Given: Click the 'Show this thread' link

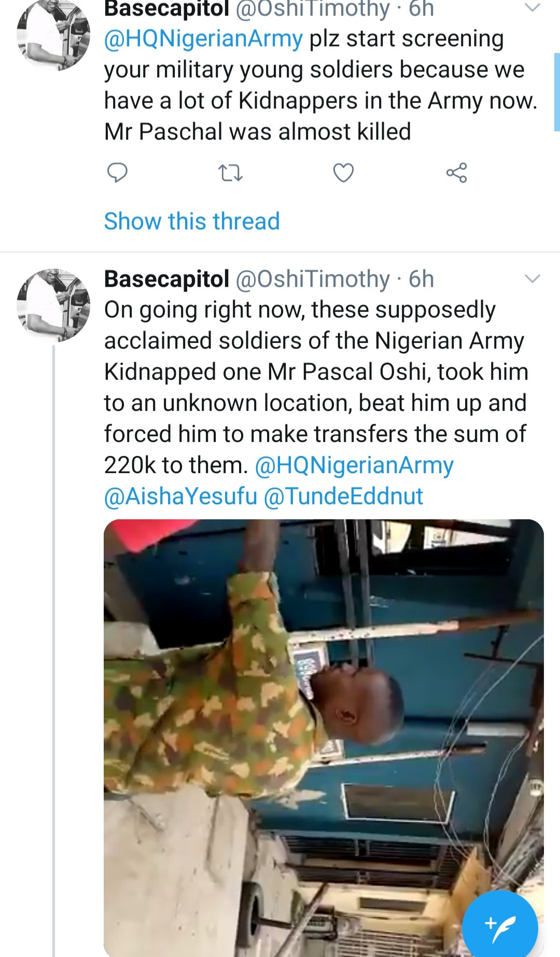Looking at the screenshot, I should click(x=192, y=221).
